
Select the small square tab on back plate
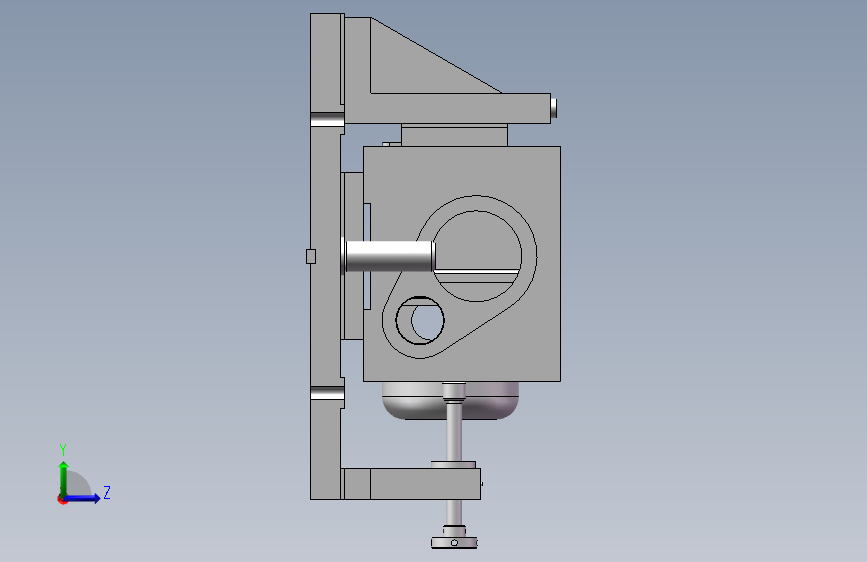click(x=311, y=256)
